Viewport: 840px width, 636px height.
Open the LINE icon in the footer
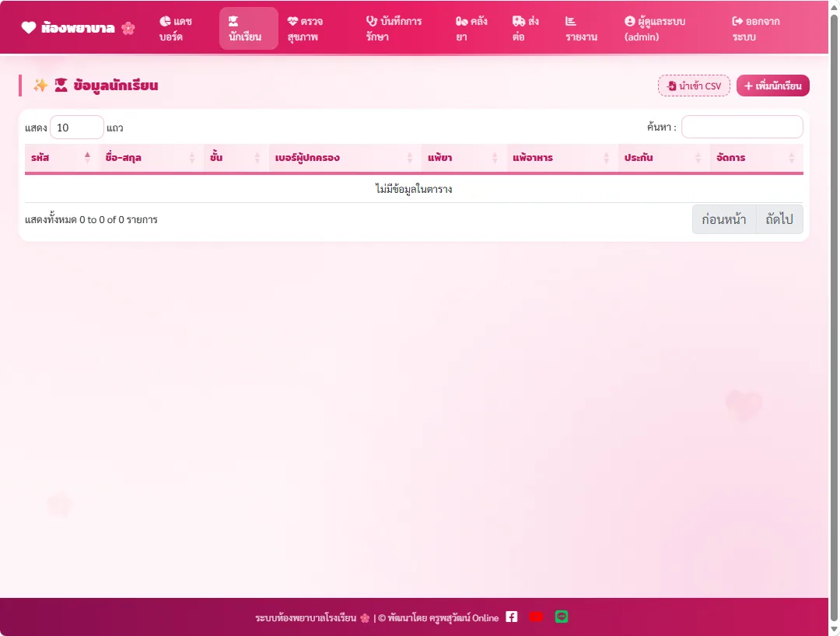point(561,617)
